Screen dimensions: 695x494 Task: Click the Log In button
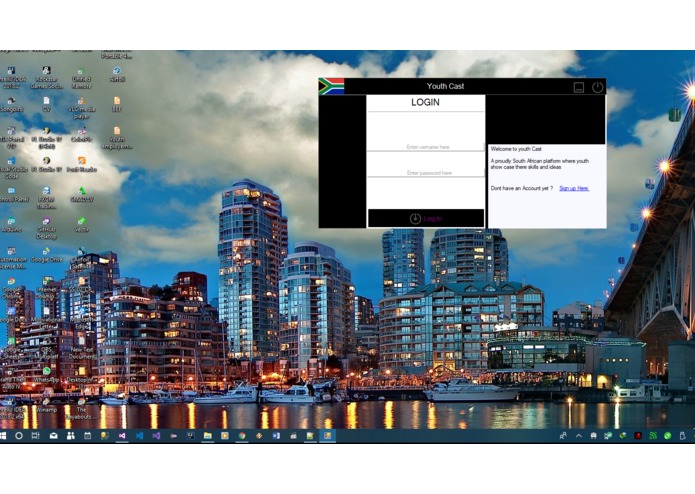[x=426, y=218]
